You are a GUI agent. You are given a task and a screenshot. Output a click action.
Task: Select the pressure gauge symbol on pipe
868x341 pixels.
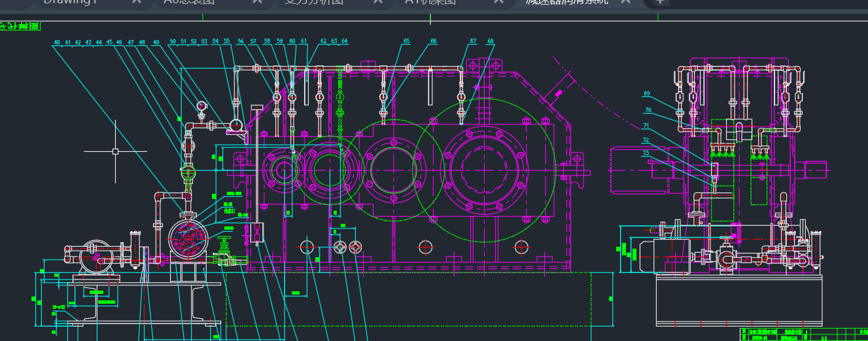(x=201, y=105)
